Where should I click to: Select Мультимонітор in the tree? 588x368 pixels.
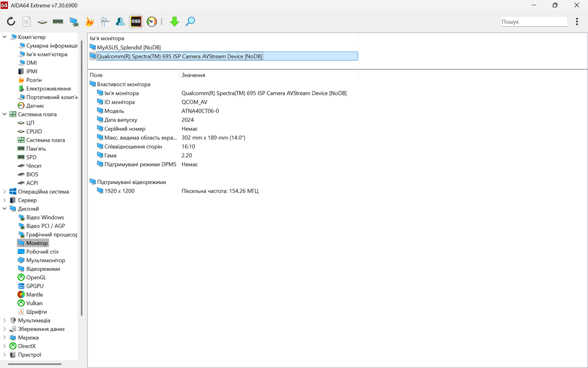pyautogui.click(x=42, y=260)
